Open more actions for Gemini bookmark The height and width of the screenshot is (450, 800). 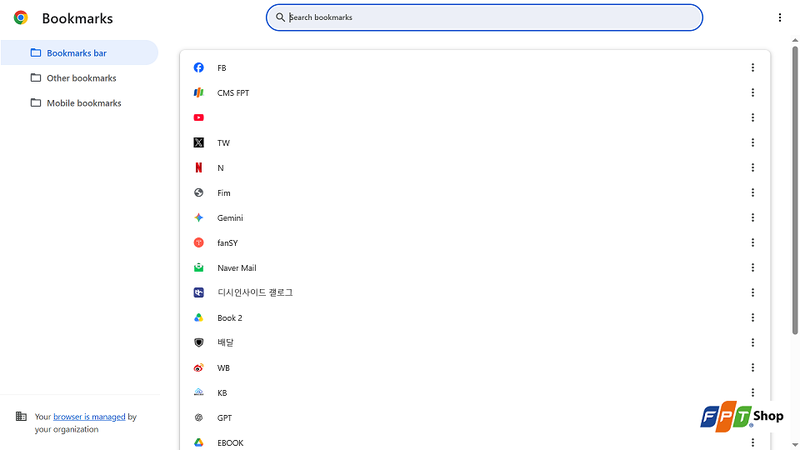pos(753,218)
